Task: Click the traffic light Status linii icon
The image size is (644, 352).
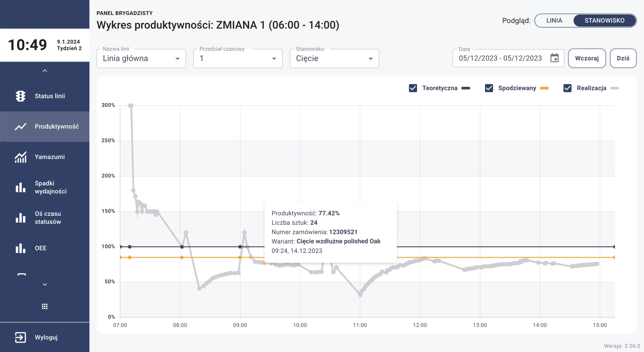Action: 20,96
